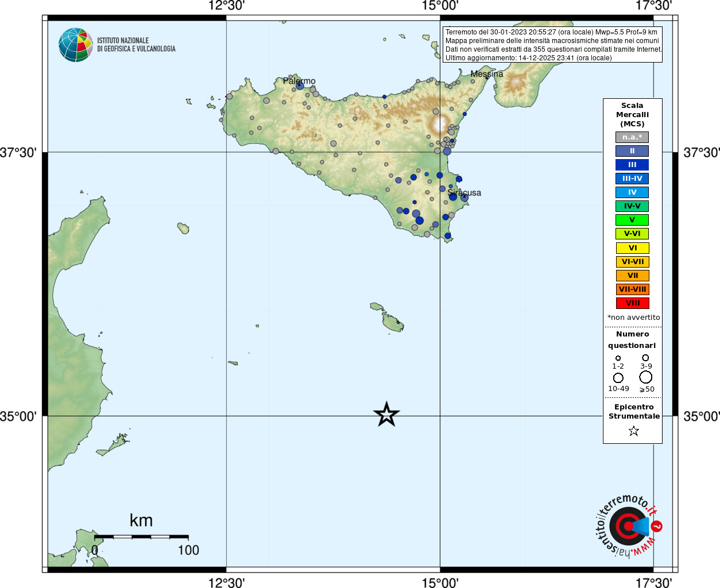Image resolution: width=720 pixels, height=588 pixels.
Task: Click the green V intensity swatch
Action: pos(632,220)
